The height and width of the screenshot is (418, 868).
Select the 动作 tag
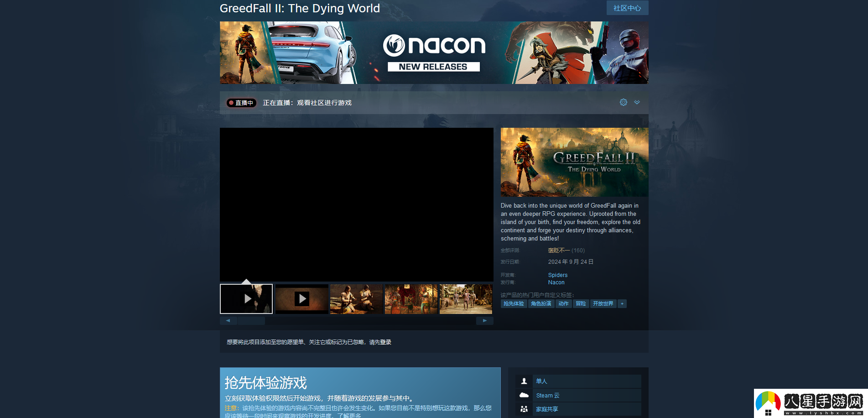(563, 303)
